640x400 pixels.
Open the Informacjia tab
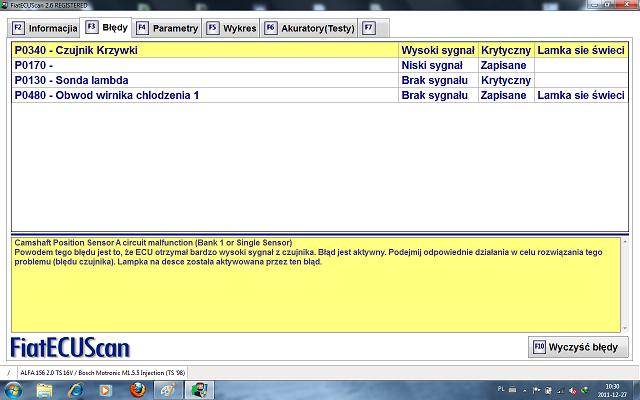(x=44, y=28)
